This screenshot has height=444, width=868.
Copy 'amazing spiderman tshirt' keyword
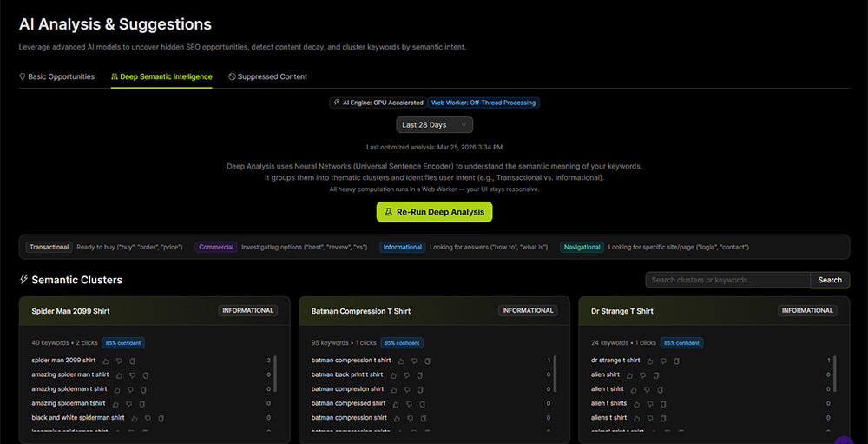[141, 404]
